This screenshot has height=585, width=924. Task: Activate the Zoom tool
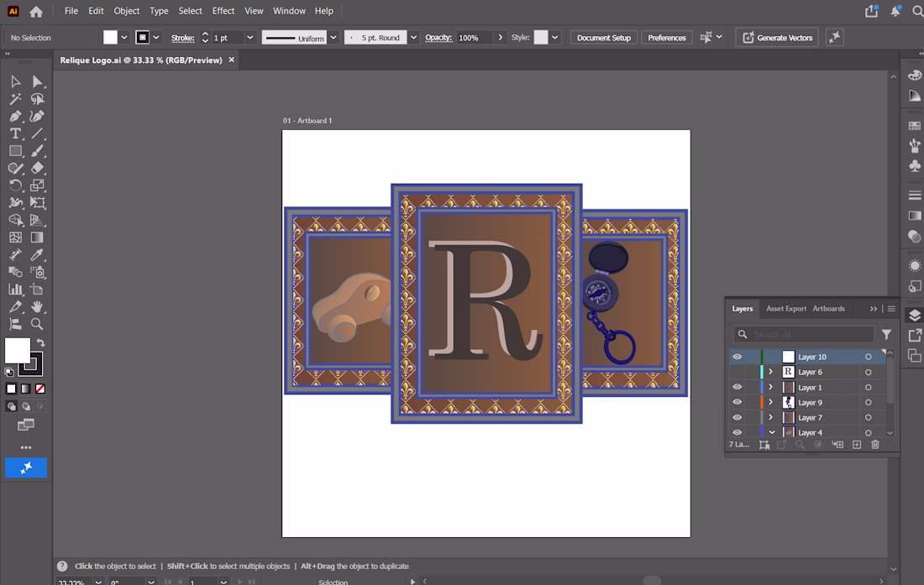pos(37,324)
